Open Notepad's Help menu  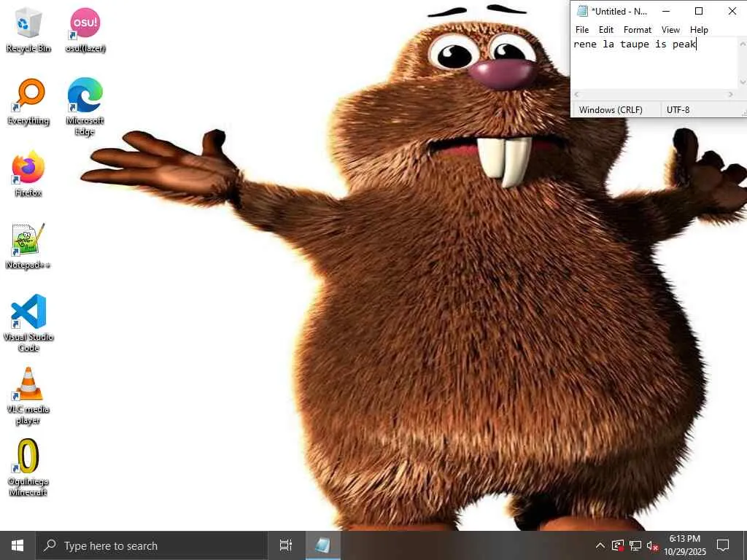click(699, 29)
